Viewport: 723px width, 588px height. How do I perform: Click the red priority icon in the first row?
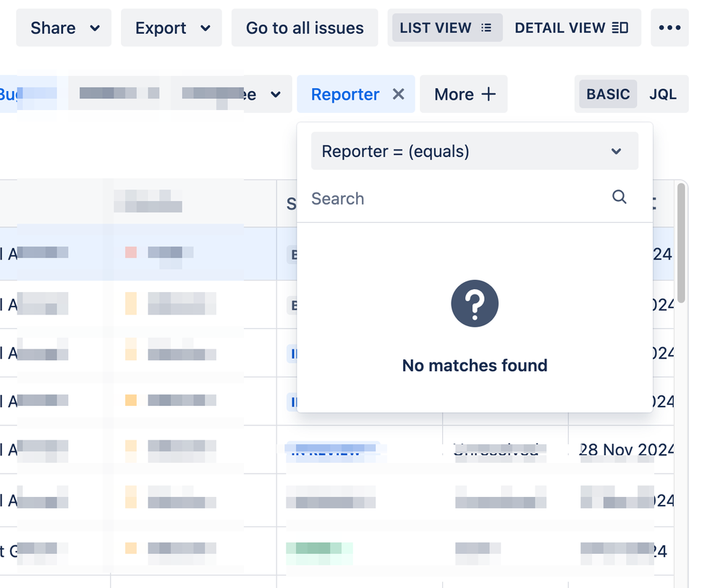pyautogui.click(x=131, y=252)
